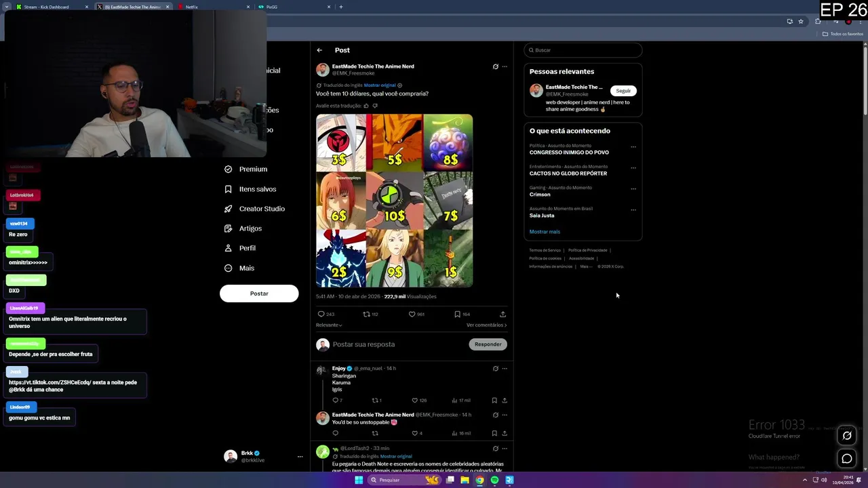Bookmark the post with 164 saves
The width and height of the screenshot is (868, 488).
(x=462, y=314)
